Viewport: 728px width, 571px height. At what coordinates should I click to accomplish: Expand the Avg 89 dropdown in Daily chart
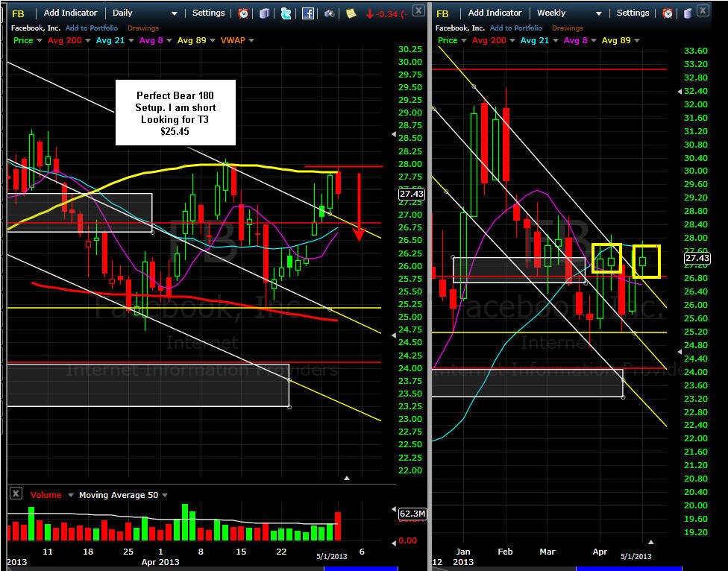click(x=213, y=41)
